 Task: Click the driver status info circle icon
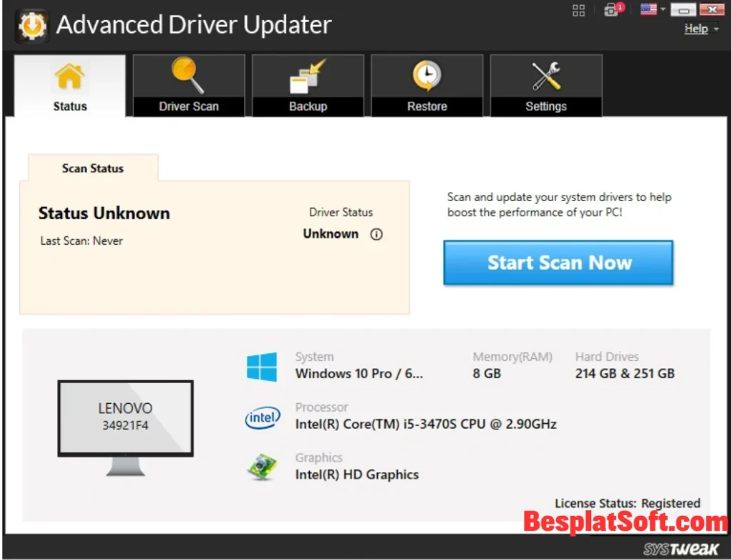pyautogui.click(x=376, y=234)
